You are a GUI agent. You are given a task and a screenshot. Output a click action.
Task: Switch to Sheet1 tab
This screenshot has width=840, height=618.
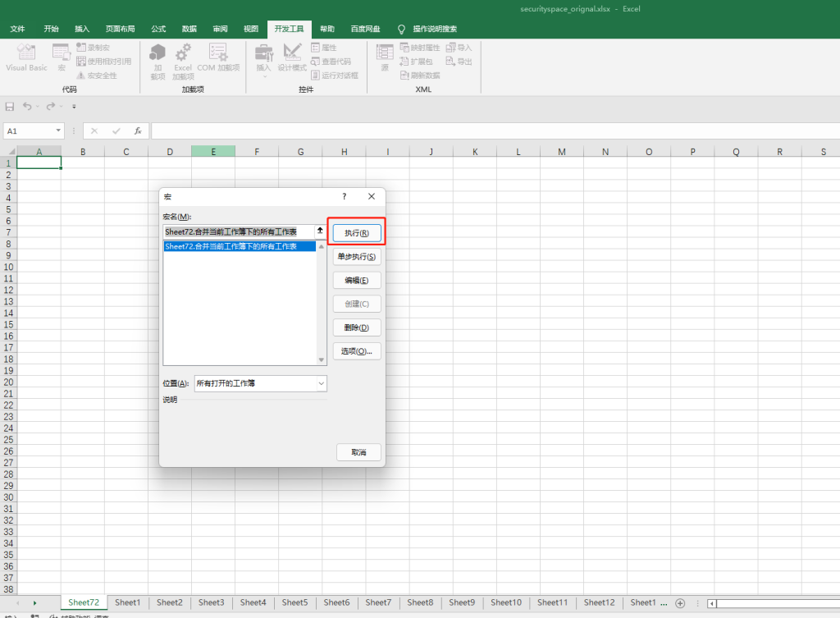tap(127, 602)
